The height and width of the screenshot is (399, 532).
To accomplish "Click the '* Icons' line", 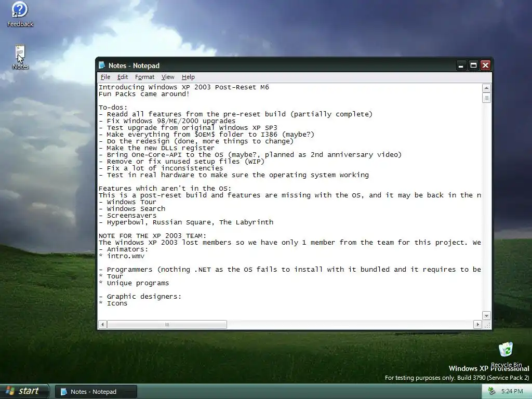I will [x=113, y=303].
